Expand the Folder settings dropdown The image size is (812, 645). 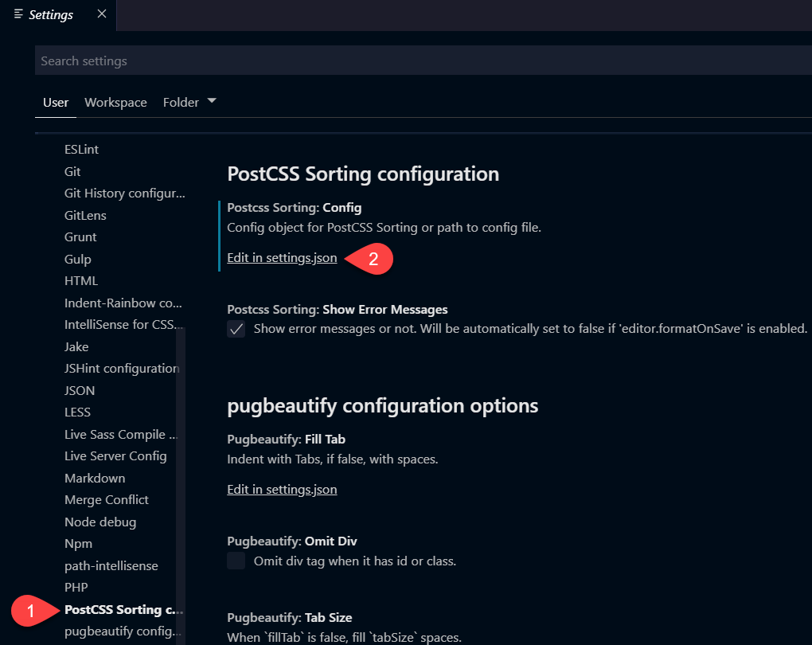211,100
